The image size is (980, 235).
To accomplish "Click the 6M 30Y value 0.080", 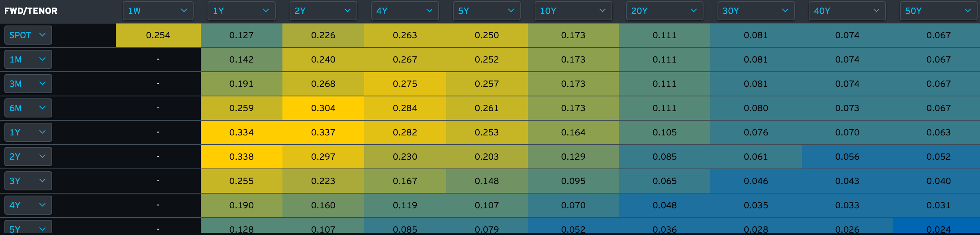I will tap(756, 108).
